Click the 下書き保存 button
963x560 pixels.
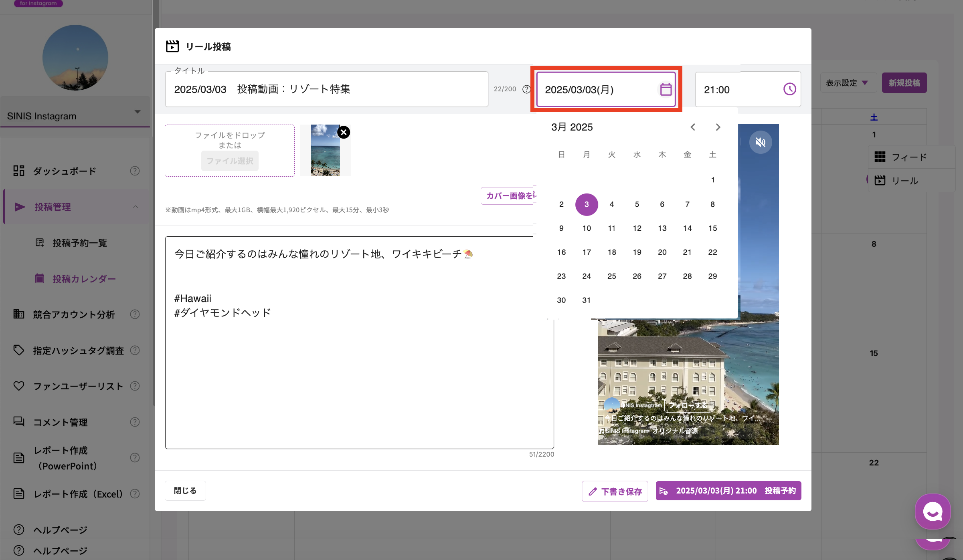(615, 491)
